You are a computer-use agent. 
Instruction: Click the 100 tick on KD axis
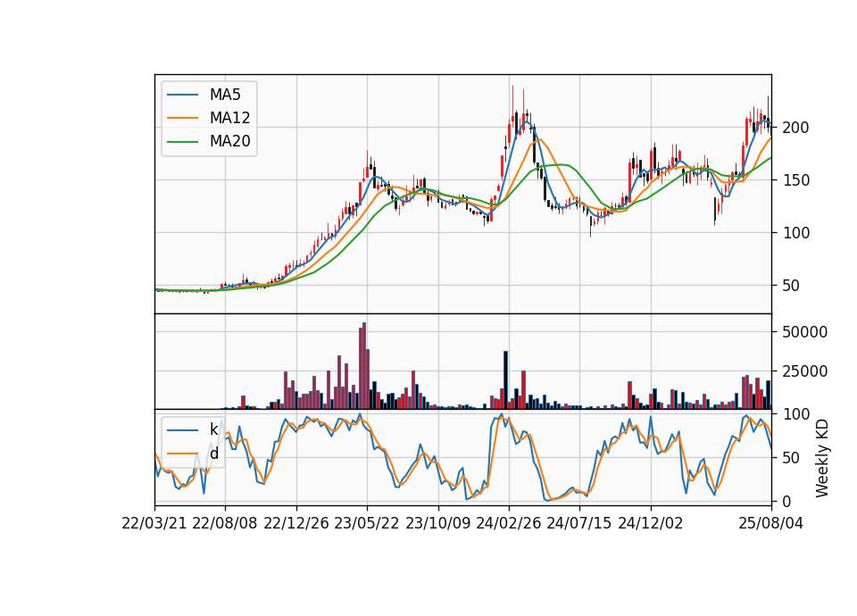click(795, 414)
